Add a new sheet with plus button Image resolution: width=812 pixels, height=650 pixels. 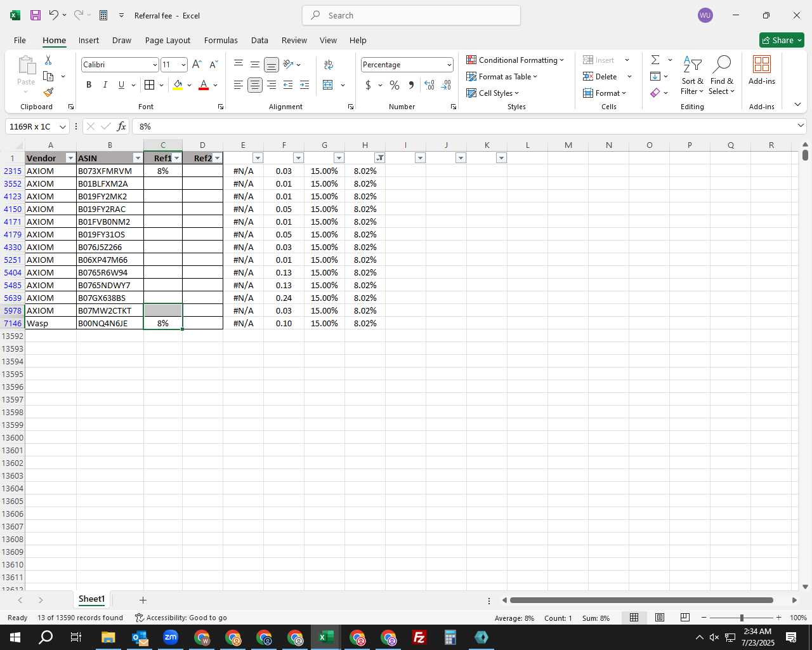[143, 600]
